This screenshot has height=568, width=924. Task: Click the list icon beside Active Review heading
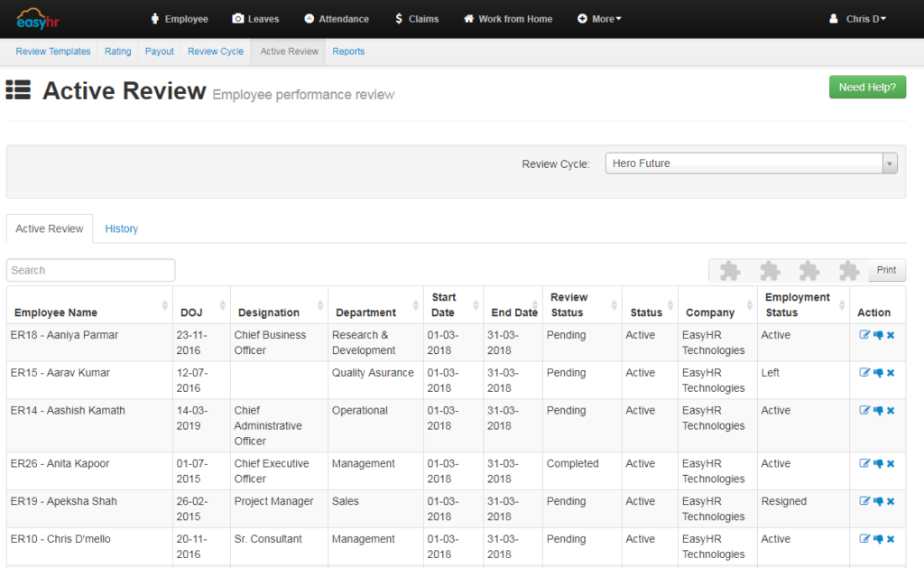tap(18, 90)
